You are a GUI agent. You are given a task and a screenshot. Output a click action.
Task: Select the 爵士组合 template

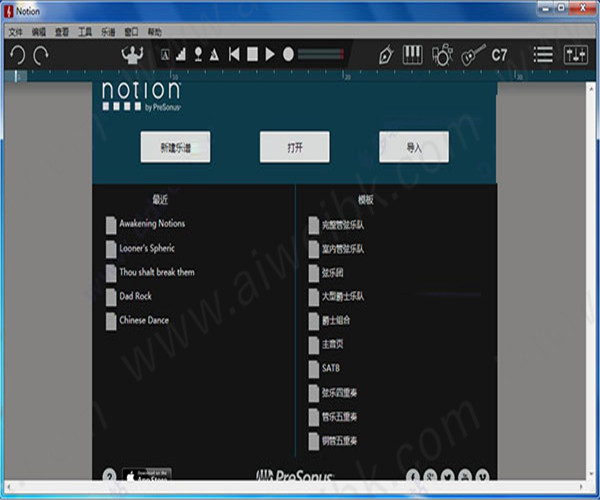(x=329, y=321)
